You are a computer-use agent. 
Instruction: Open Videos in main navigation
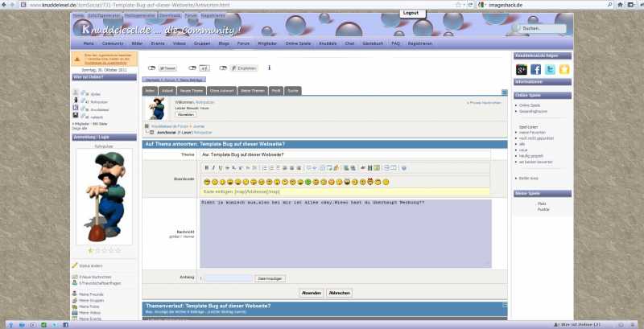[x=180, y=43]
